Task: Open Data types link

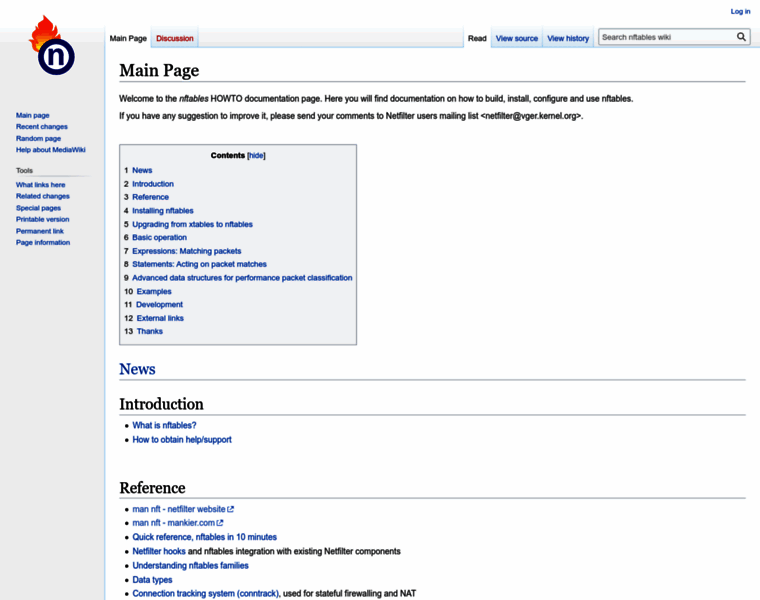Action: coord(152,580)
